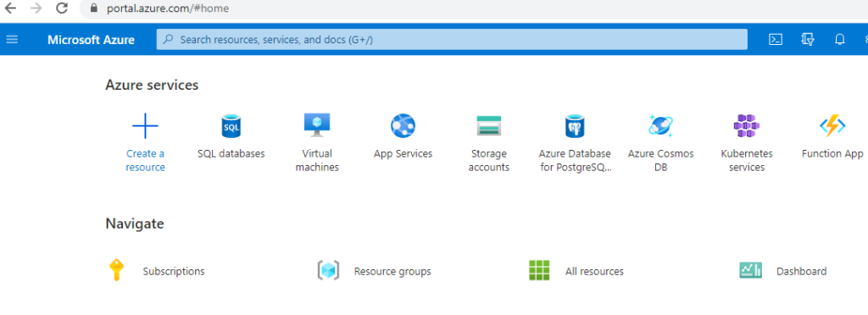Open Azure Cosmos DB service
This screenshot has width=868, height=315.
coord(660,126)
